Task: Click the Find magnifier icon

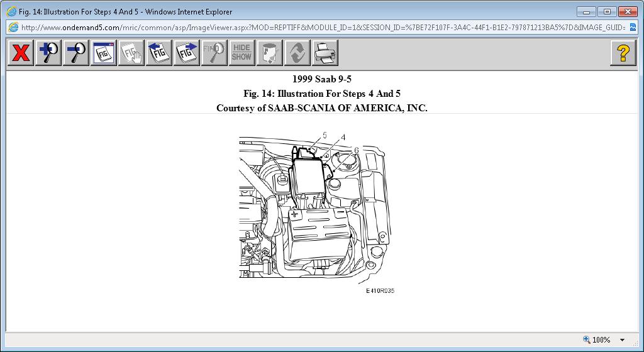Action: pos(214,53)
